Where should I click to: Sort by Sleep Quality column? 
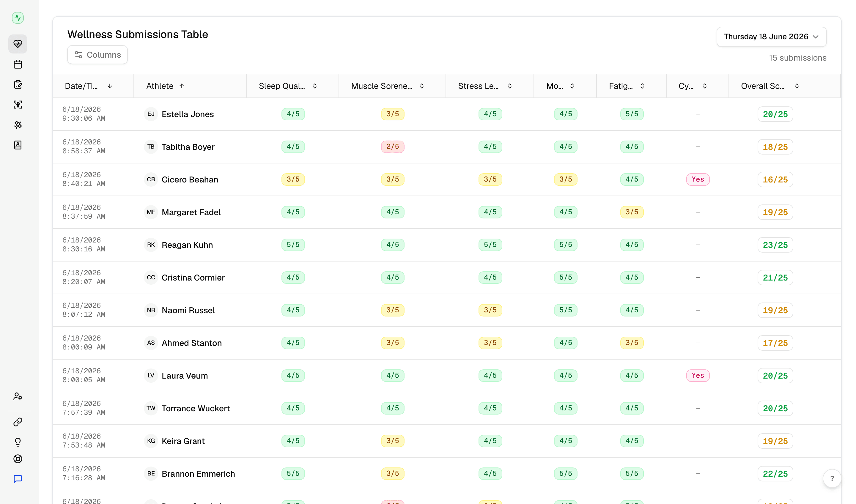(x=288, y=86)
